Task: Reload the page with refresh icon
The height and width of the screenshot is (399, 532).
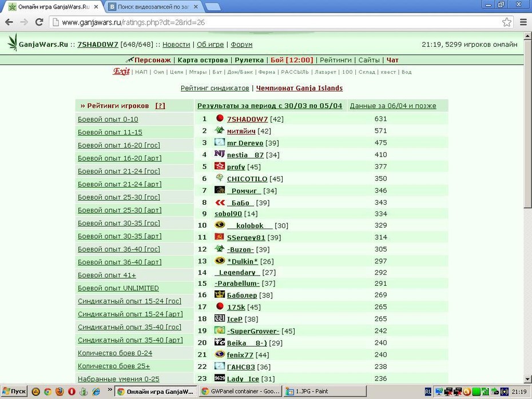Action: point(39,22)
